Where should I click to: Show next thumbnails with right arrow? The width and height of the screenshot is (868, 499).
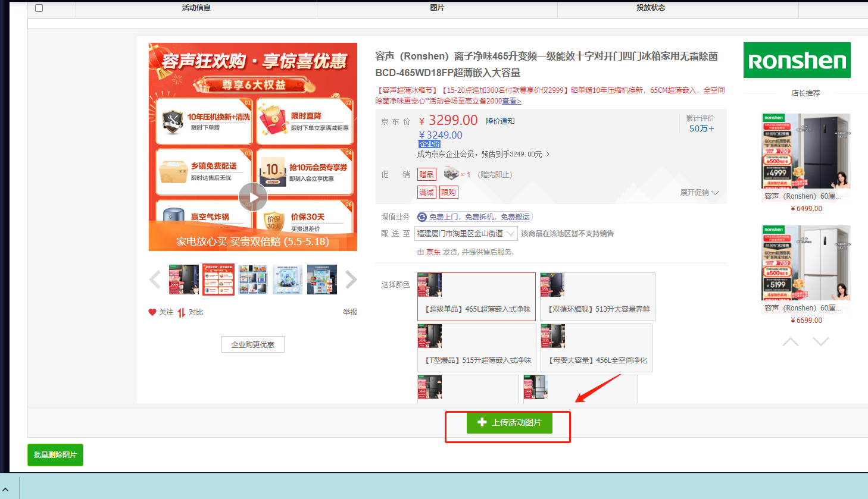(x=351, y=280)
